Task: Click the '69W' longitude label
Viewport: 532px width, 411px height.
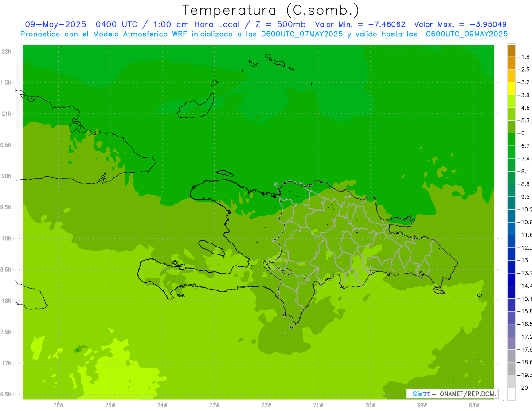Action: click(422, 405)
